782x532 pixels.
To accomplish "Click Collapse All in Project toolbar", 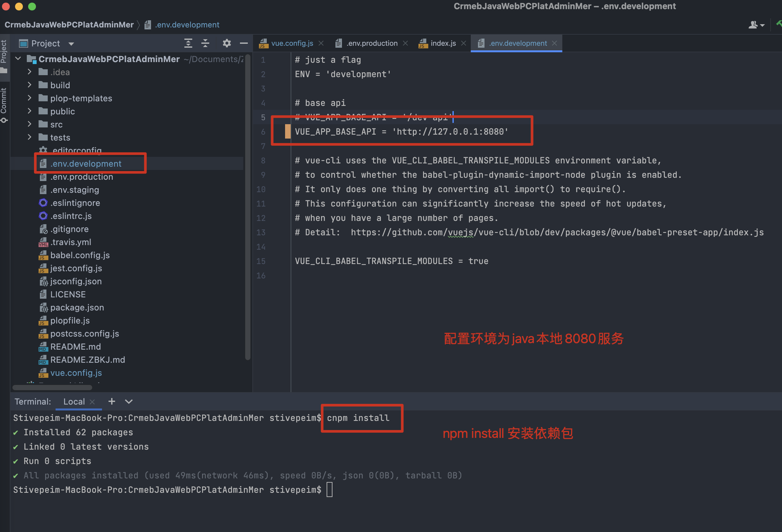I will 206,43.
